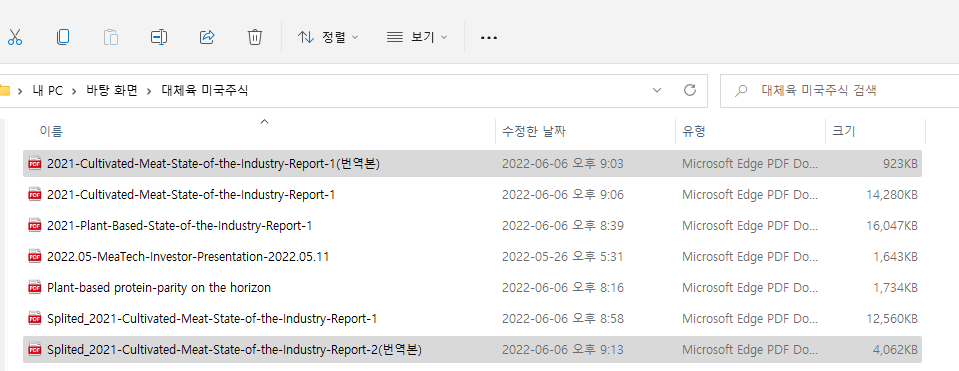Image resolution: width=959 pixels, height=371 pixels.
Task: Expand the address bar history dropdown
Action: (x=657, y=90)
